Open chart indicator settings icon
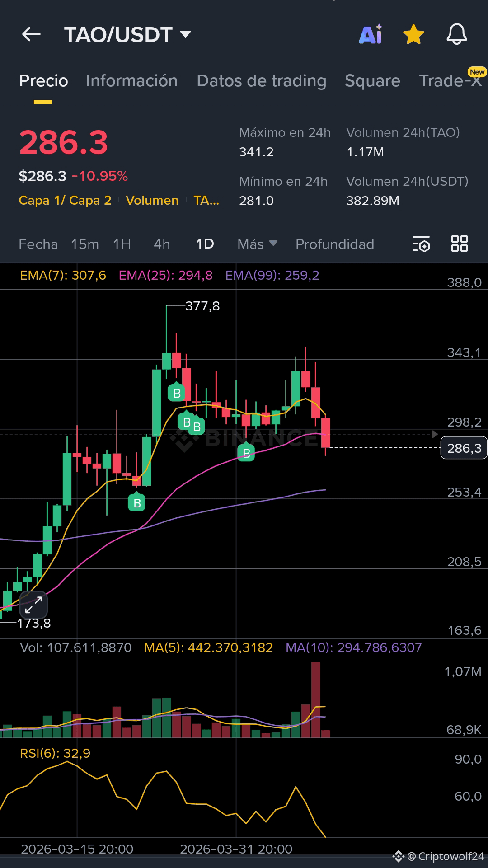Viewport: 488px width, 868px height. click(x=421, y=244)
